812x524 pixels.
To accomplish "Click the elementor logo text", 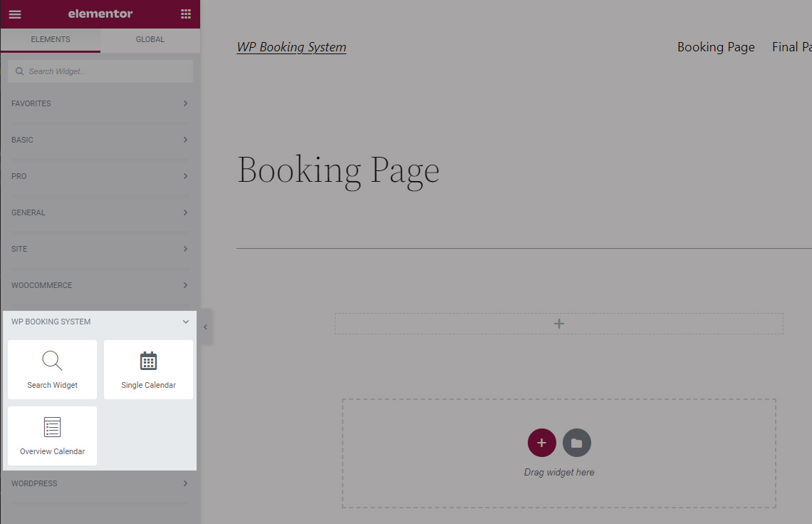I will pos(100,14).
